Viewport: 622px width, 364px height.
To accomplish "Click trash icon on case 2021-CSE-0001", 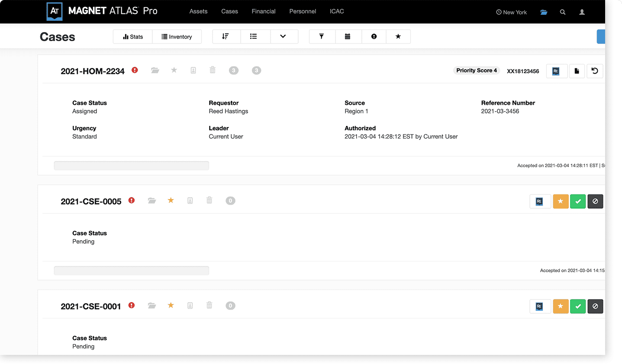I will pyautogui.click(x=209, y=305).
